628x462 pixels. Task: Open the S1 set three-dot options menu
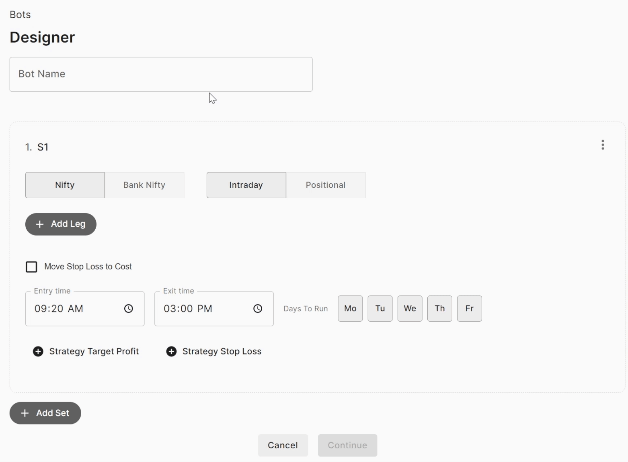(603, 145)
